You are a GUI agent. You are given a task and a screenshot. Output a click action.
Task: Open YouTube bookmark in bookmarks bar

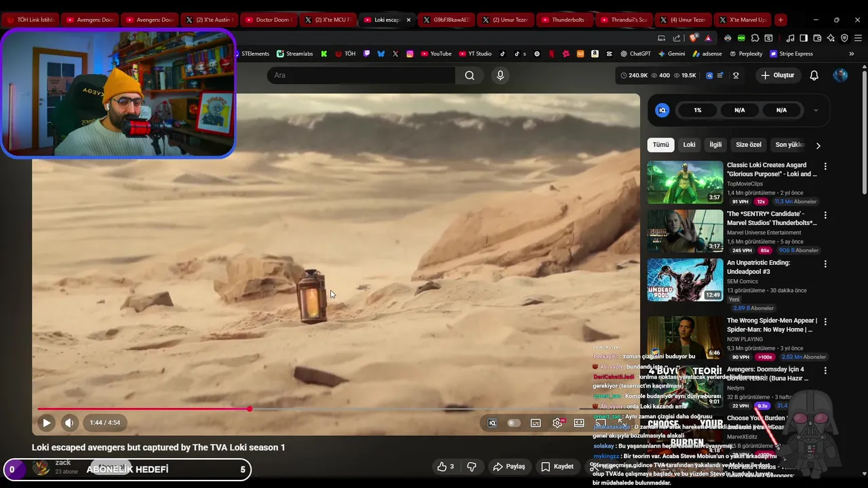[436, 54]
